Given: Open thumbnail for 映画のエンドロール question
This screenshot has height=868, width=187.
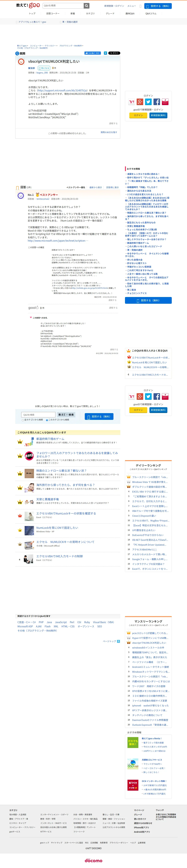Looking at the screenshot, I should [x=29, y=473].
